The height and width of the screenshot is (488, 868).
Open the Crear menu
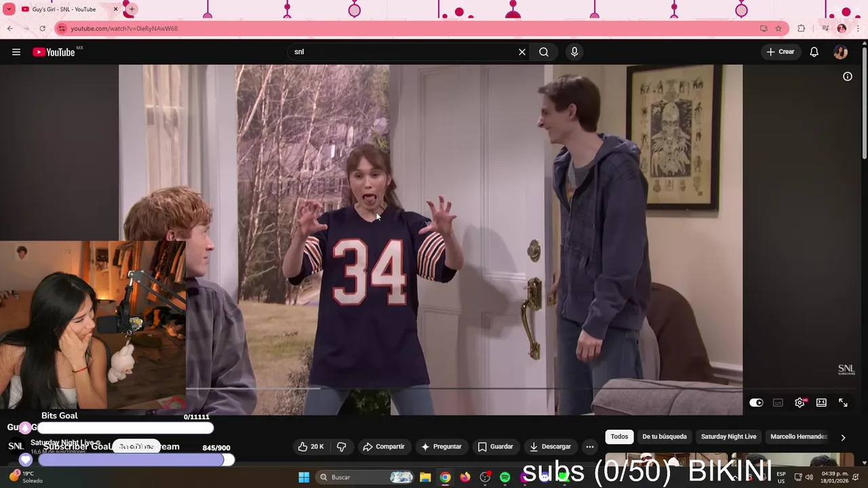781,52
